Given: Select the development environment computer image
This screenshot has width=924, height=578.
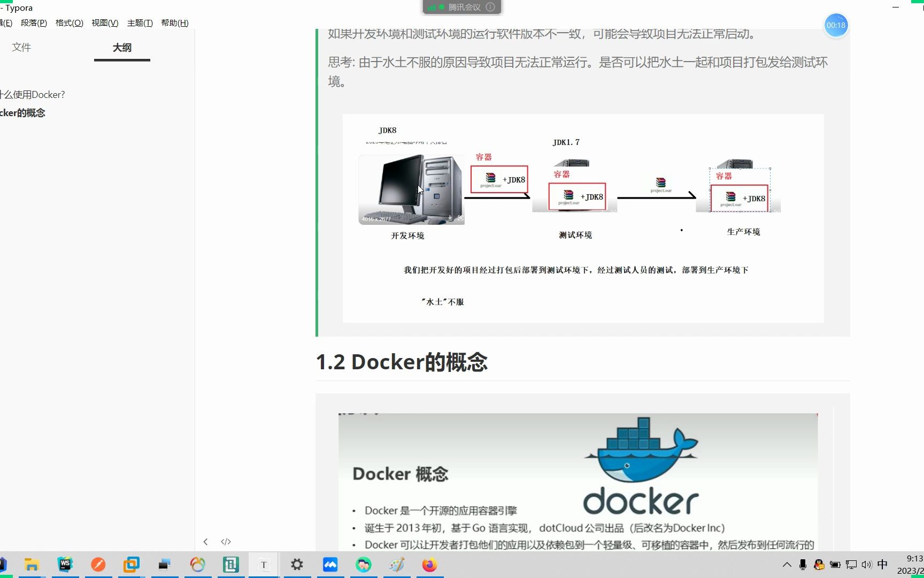Looking at the screenshot, I should [x=411, y=189].
